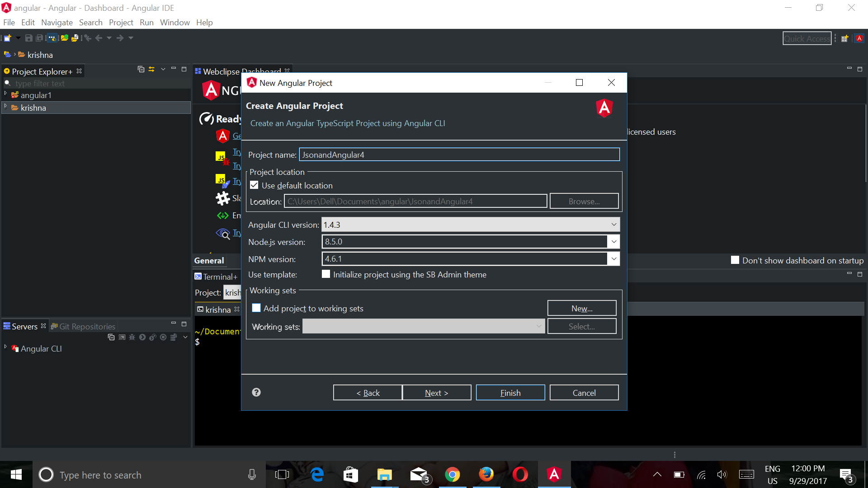Select the Servers tab
This screenshot has width=868, height=488.
24,326
